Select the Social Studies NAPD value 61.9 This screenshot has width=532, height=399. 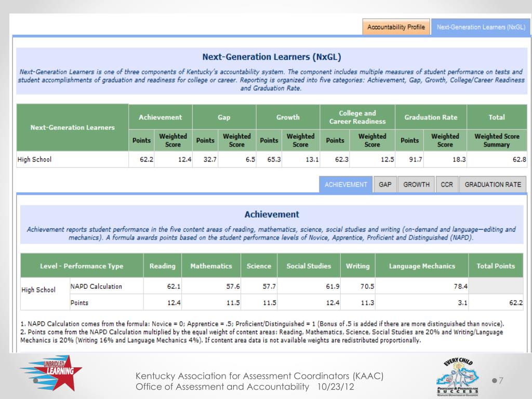coord(332,286)
